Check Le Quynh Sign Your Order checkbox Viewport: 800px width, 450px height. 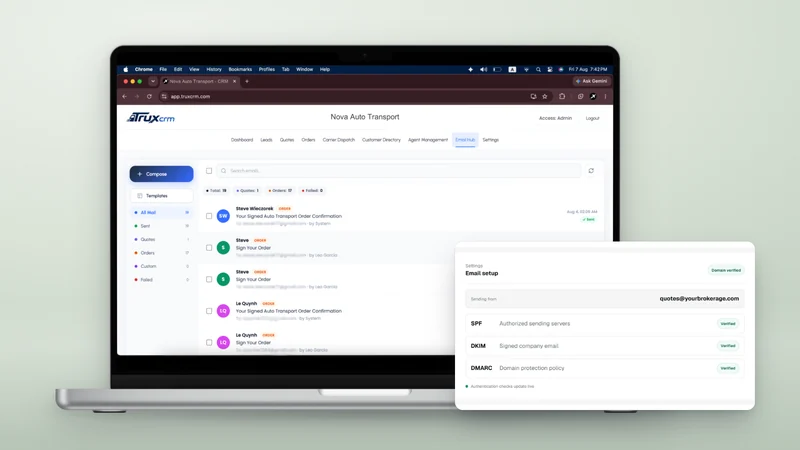209,342
